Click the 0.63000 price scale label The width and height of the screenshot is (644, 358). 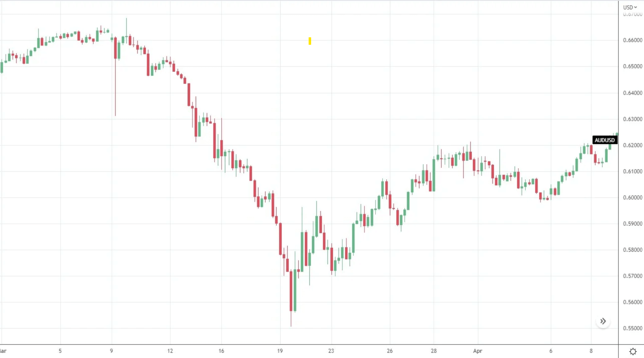click(633, 119)
